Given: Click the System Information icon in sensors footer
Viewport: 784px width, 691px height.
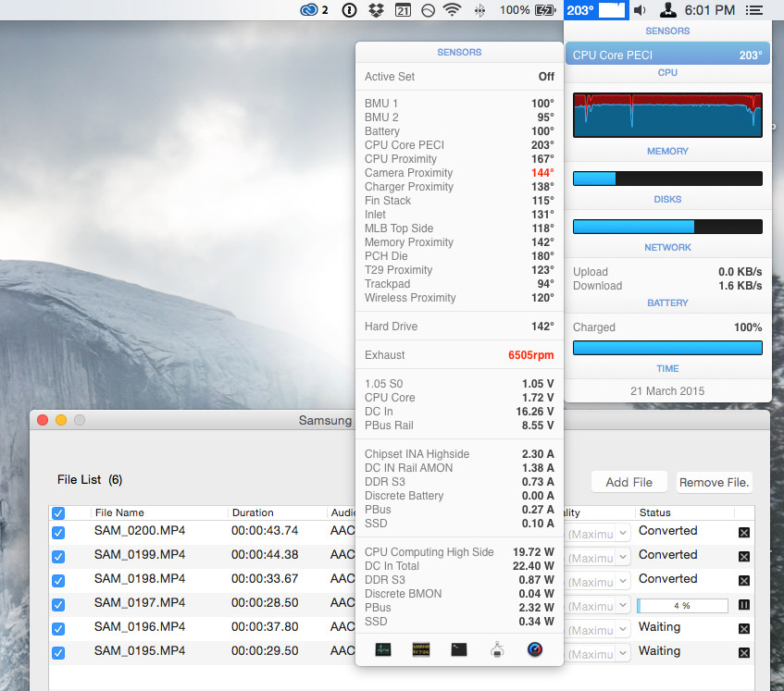Looking at the screenshot, I should (x=497, y=649).
